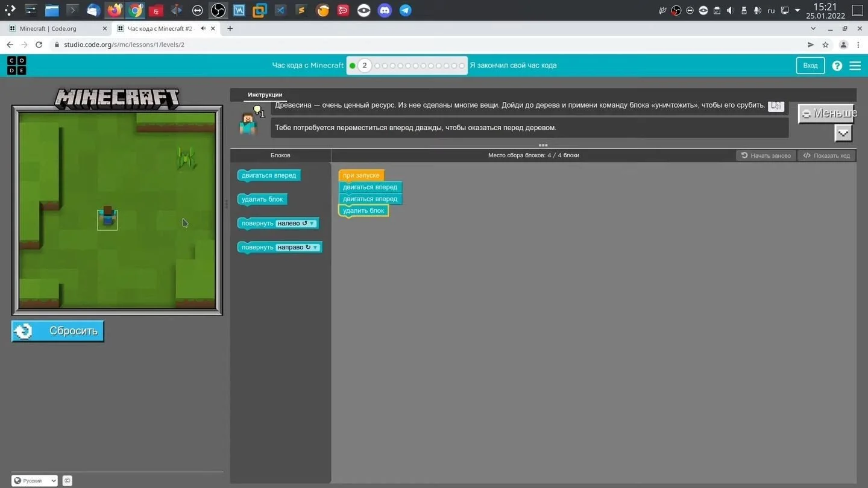Open FileZilla from the taskbar

click(156, 10)
